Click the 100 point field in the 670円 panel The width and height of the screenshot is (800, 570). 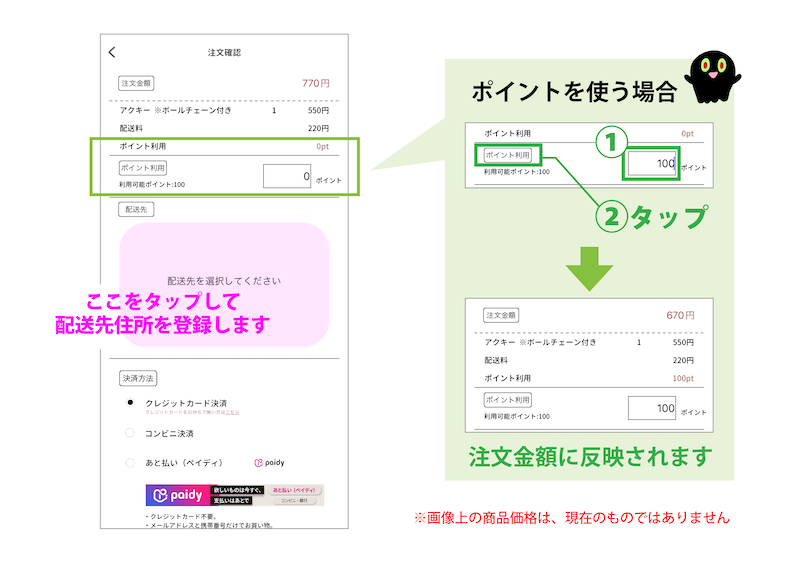pos(652,408)
